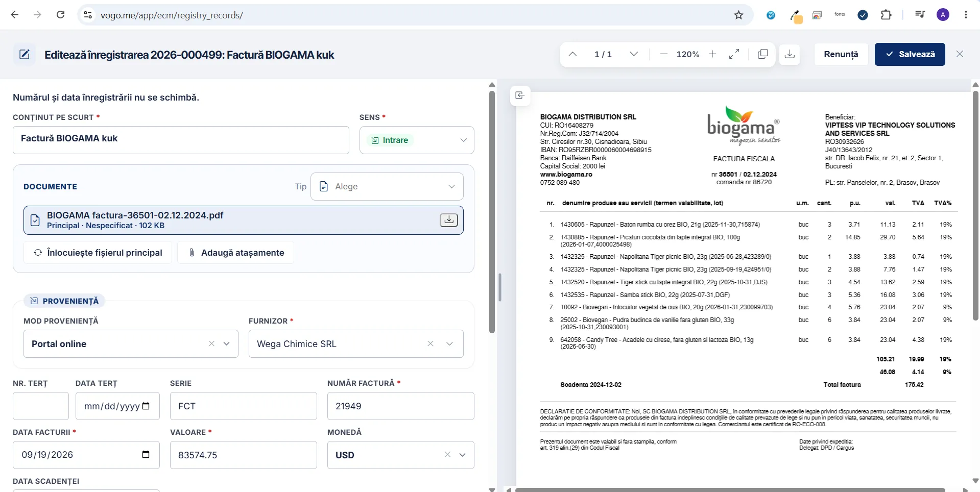This screenshot has width=980, height=492.
Task: Zoom out with the minus icon
Action: 663,54
